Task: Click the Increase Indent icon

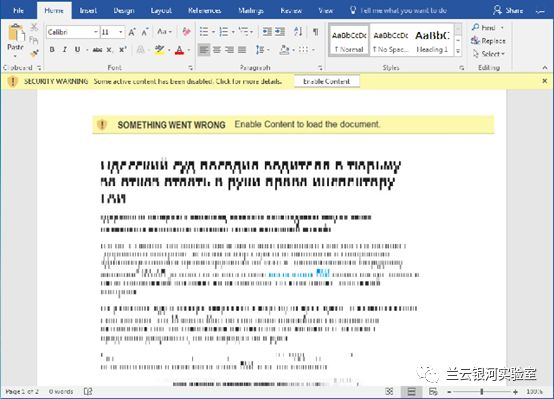Action: click(280, 32)
